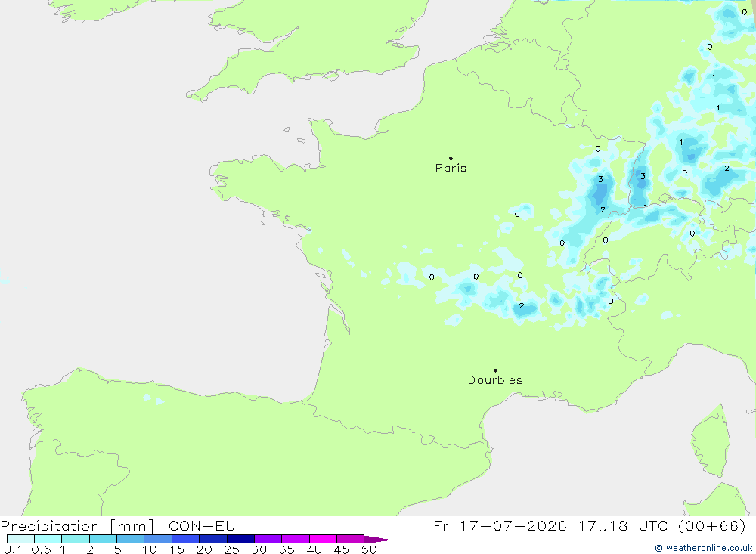756x554 pixels.
Task: Pick the 45–50 mm legend swatch
Action: [351, 539]
